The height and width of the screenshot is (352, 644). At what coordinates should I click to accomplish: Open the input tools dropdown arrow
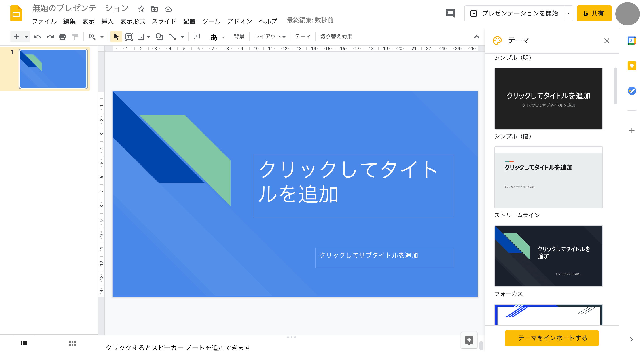coord(223,37)
